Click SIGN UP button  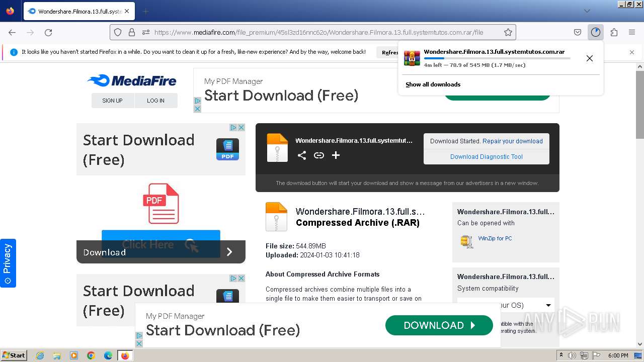(x=112, y=101)
